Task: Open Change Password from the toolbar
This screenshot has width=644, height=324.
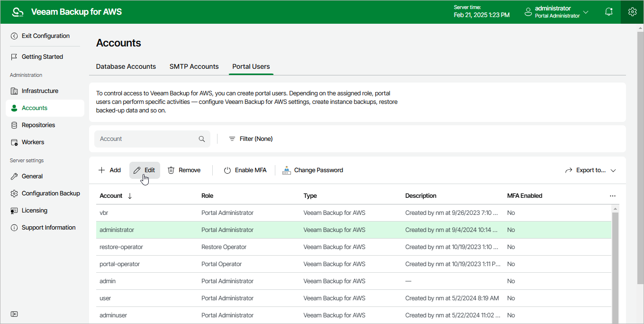Action: click(313, 170)
